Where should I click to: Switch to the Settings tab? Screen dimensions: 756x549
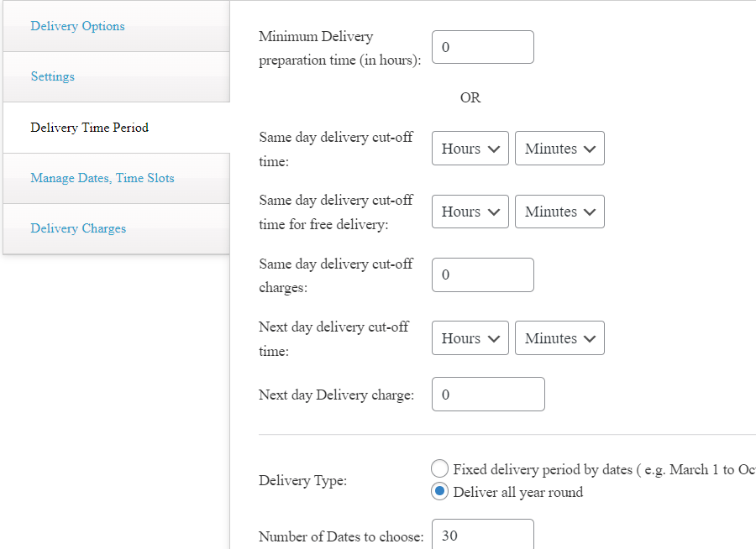point(52,76)
